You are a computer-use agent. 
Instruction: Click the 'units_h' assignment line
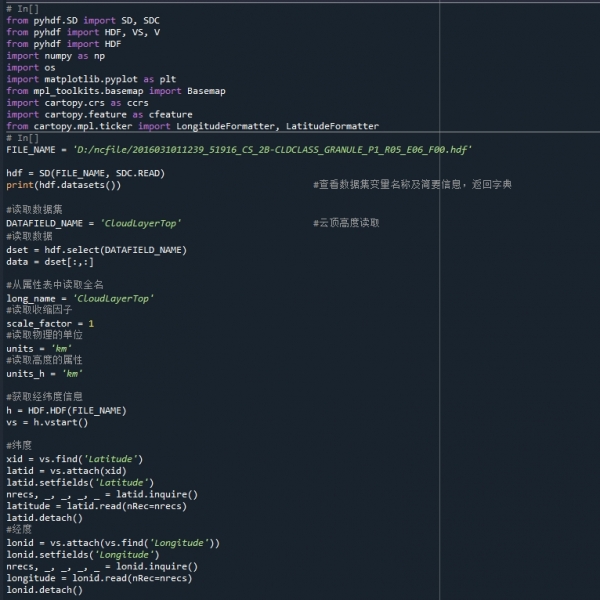(x=44, y=373)
